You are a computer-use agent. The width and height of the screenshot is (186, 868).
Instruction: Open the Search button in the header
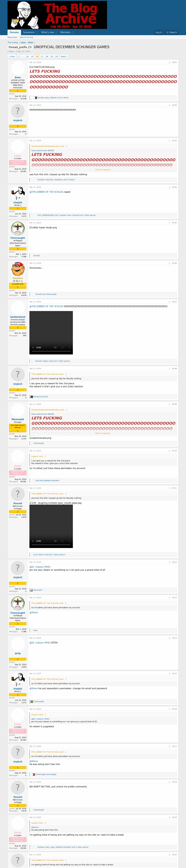172,32
